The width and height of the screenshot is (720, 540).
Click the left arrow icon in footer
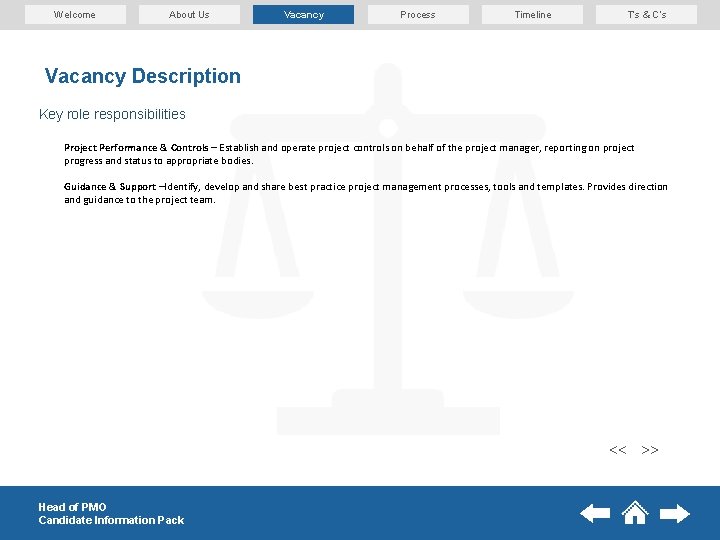595,513
